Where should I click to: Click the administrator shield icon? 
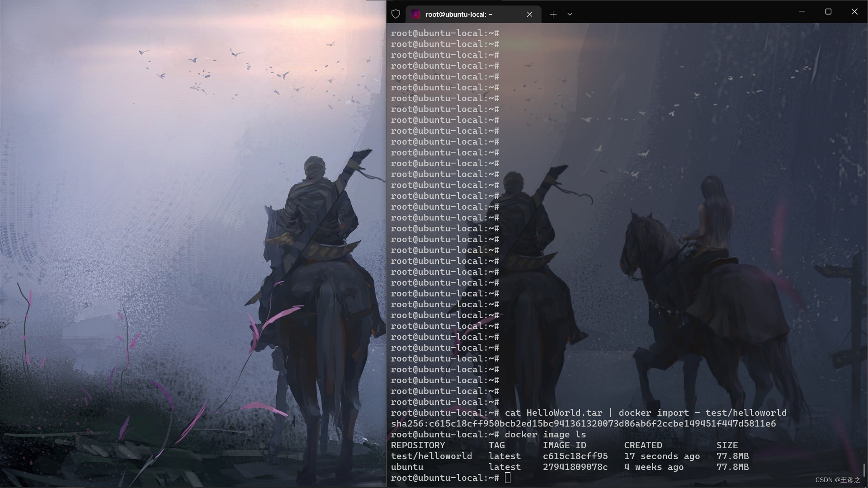[396, 14]
